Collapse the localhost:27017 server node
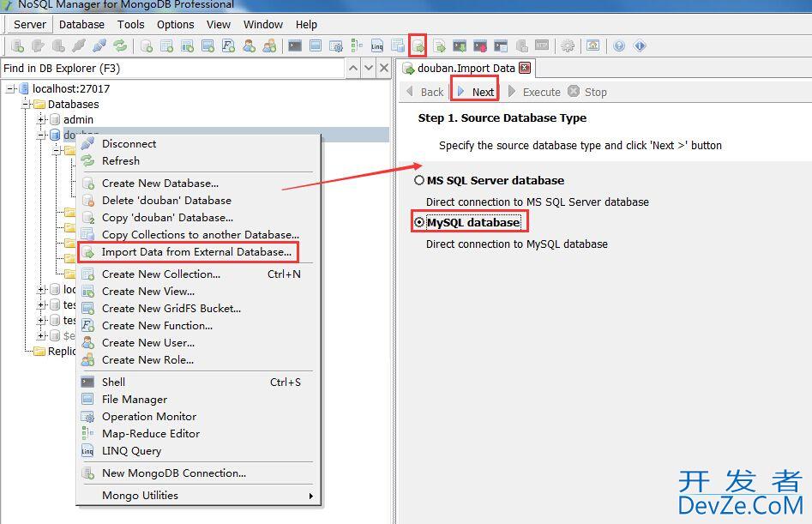This screenshot has width=812, height=524. pyautogui.click(x=10, y=89)
